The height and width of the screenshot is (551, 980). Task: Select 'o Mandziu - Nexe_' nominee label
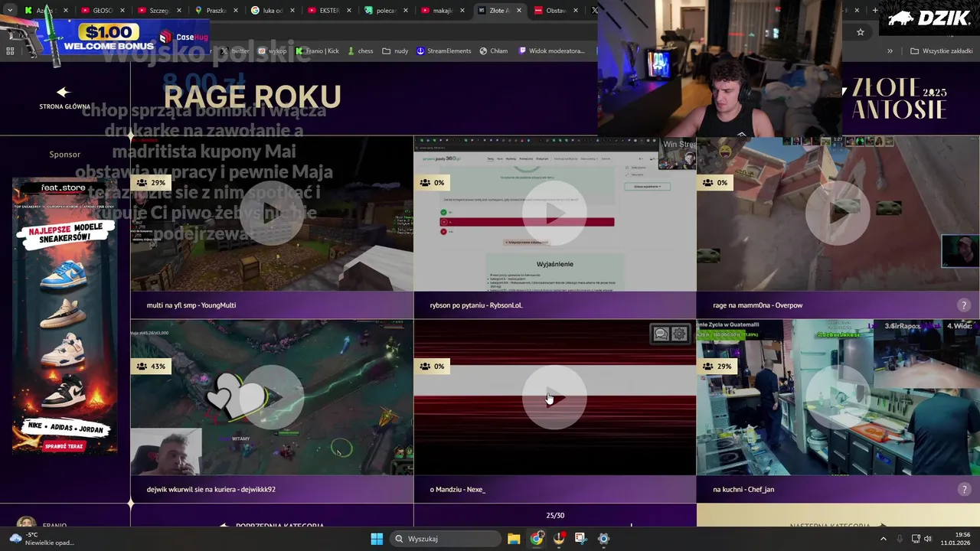[x=458, y=489]
